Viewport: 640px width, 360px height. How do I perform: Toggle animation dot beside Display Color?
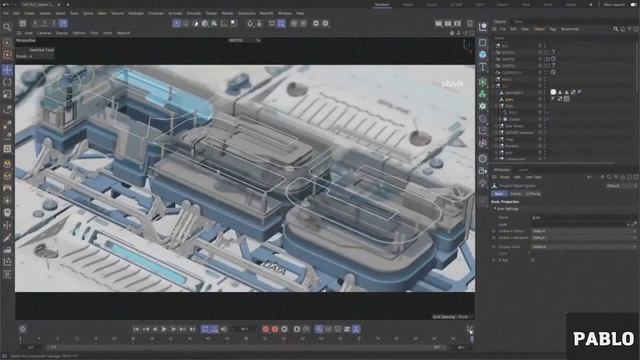493,247
